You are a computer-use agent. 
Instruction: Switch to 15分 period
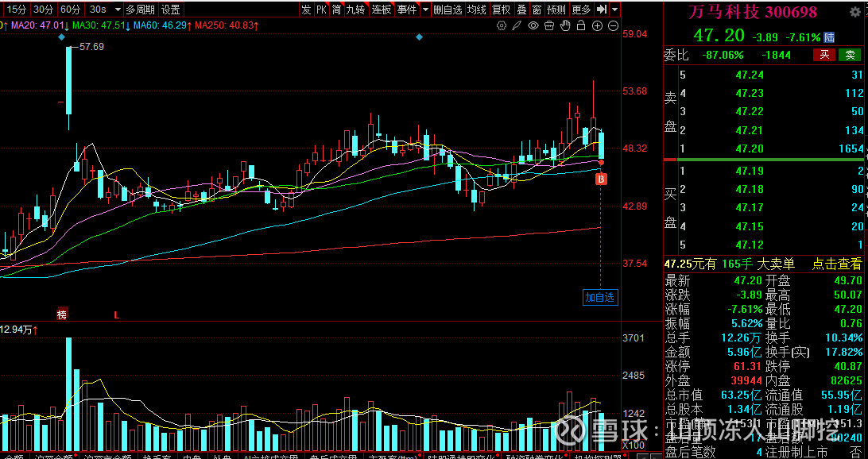click(16, 10)
